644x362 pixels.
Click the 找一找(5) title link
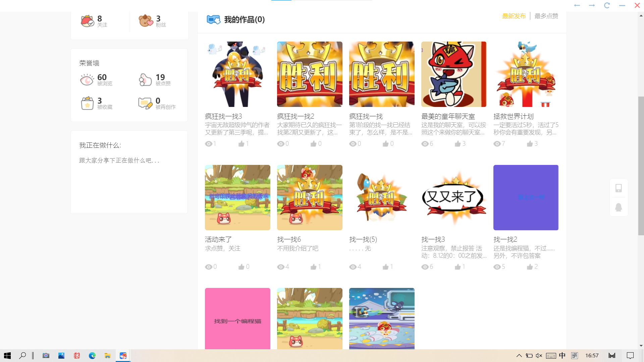pos(363,239)
